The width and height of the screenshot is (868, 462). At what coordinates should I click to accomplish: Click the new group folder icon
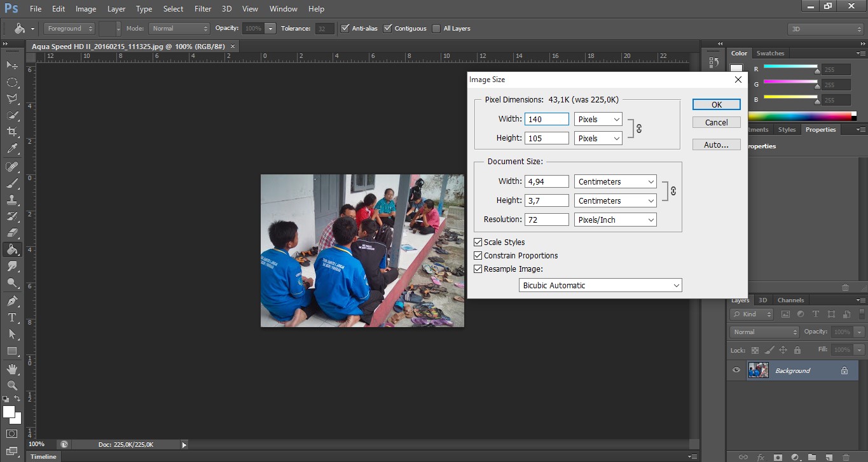click(811, 456)
